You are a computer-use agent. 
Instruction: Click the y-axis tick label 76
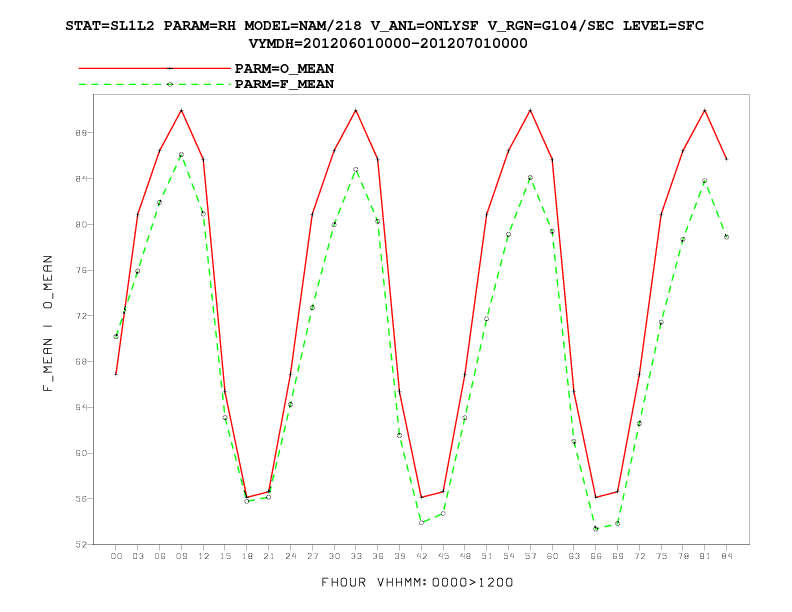coord(81,270)
